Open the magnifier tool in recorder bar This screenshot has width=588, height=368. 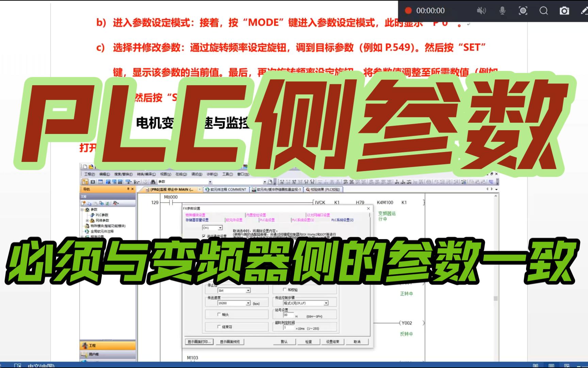(x=544, y=11)
